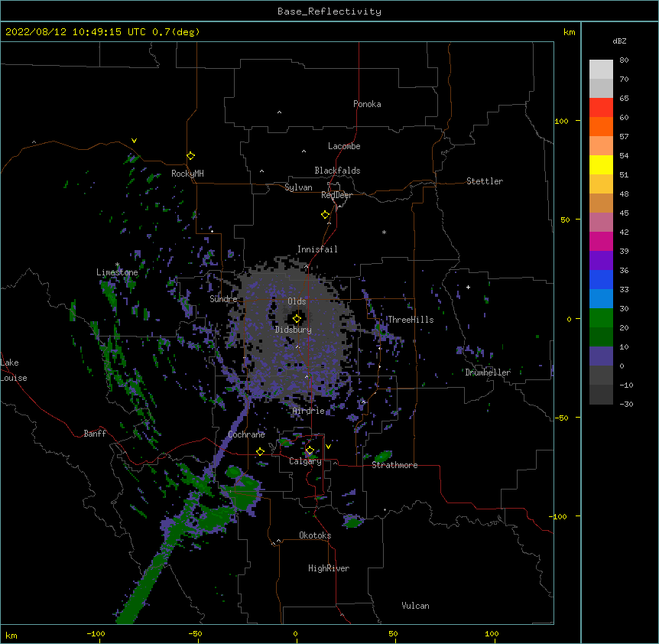Viewport: 659px width, 644px height.
Task: Click the white asterisk marker east of Innisfail
Action: [x=384, y=232]
